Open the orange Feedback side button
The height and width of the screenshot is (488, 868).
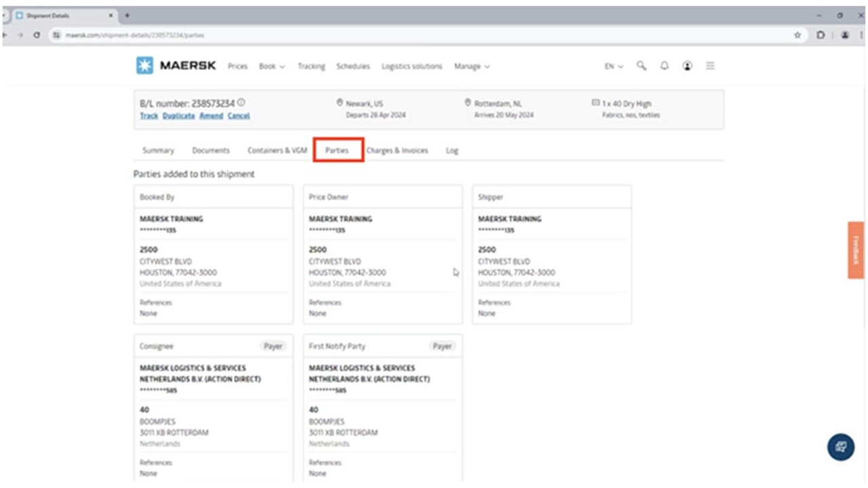(x=855, y=250)
